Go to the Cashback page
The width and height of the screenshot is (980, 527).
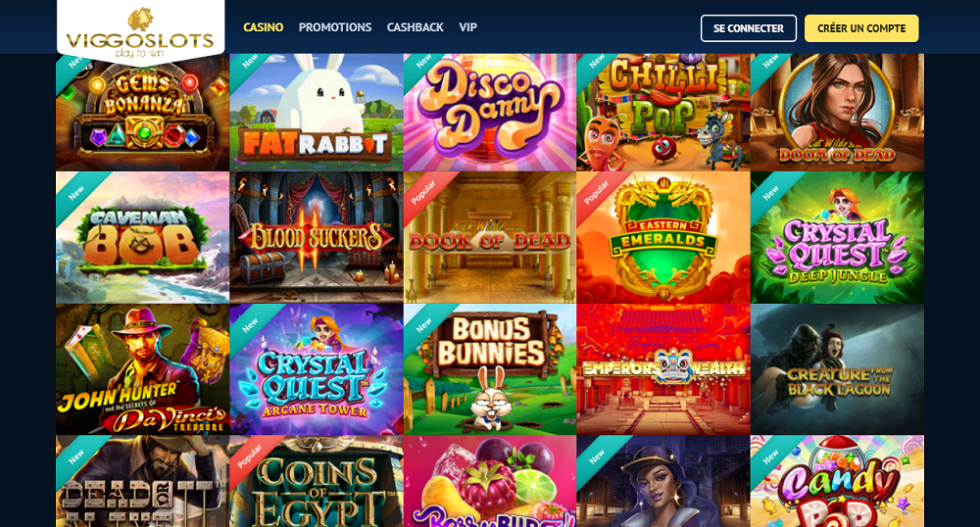[415, 27]
